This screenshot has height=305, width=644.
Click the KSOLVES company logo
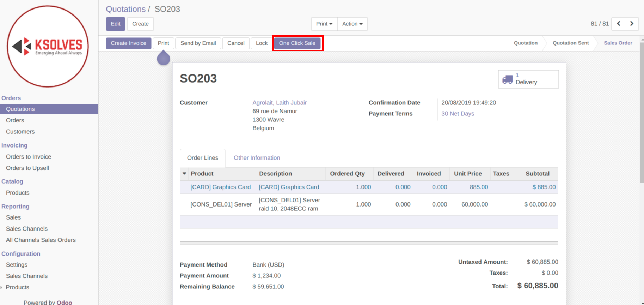(x=48, y=47)
